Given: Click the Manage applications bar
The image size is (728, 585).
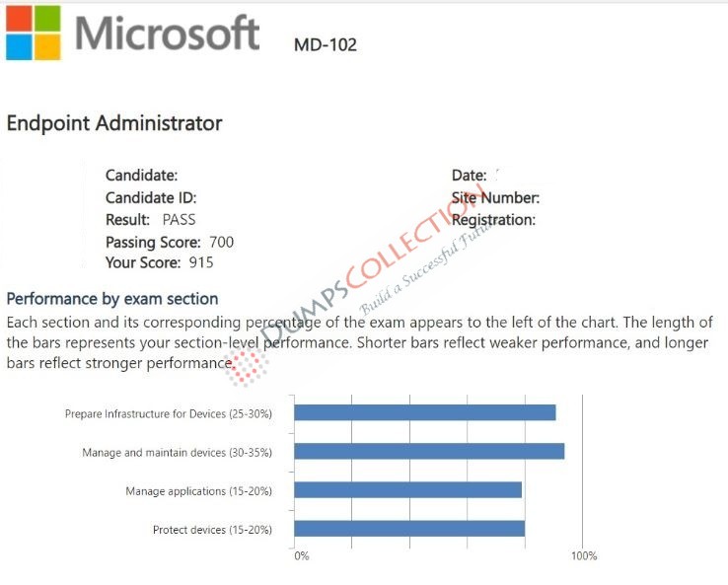Looking at the screenshot, I should point(408,490).
